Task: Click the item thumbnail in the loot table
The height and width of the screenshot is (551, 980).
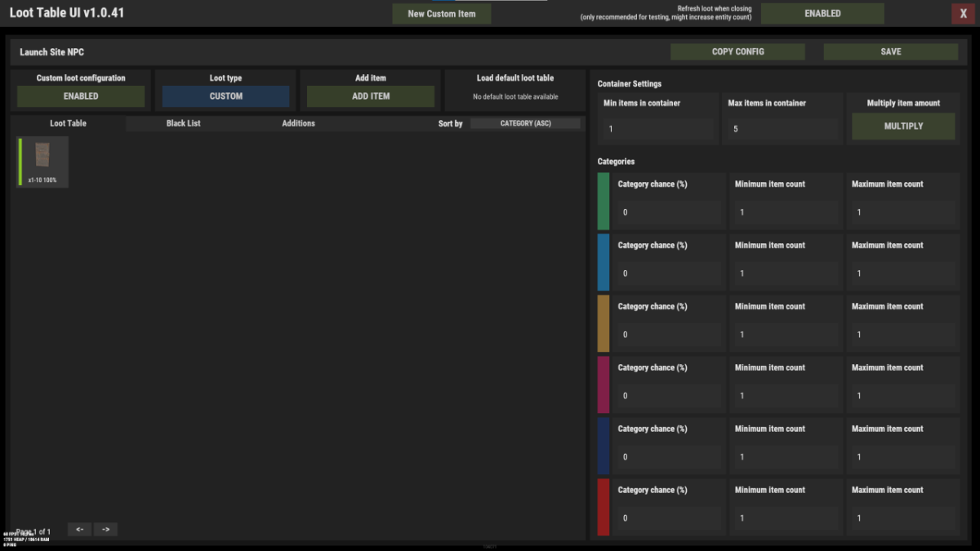Action: click(x=42, y=158)
